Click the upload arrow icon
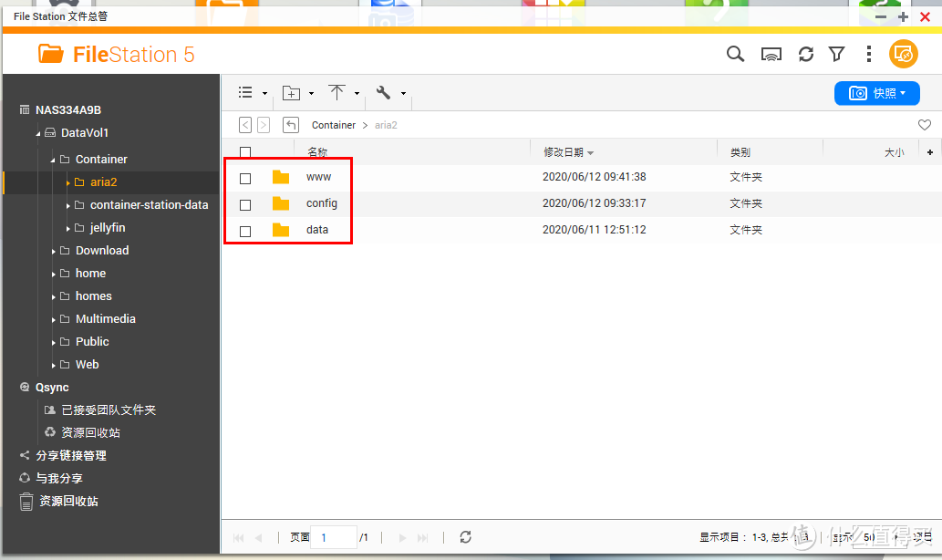 coord(337,92)
